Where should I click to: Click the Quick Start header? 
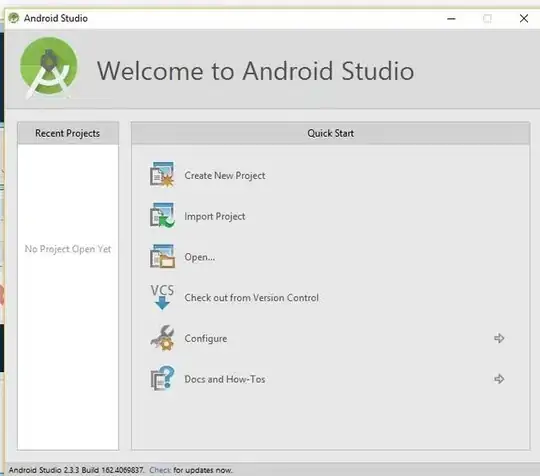pos(331,133)
